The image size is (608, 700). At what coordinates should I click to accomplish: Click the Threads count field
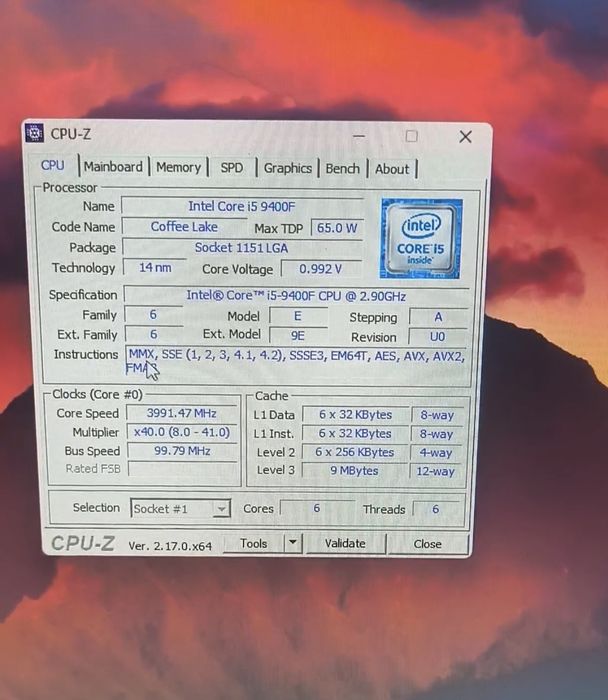coord(436,508)
